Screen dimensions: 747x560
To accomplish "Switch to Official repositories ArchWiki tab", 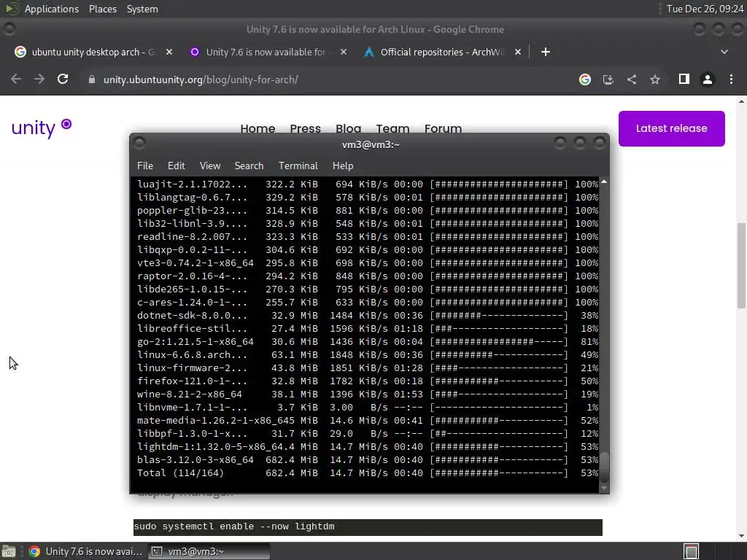I will pos(441,52).
